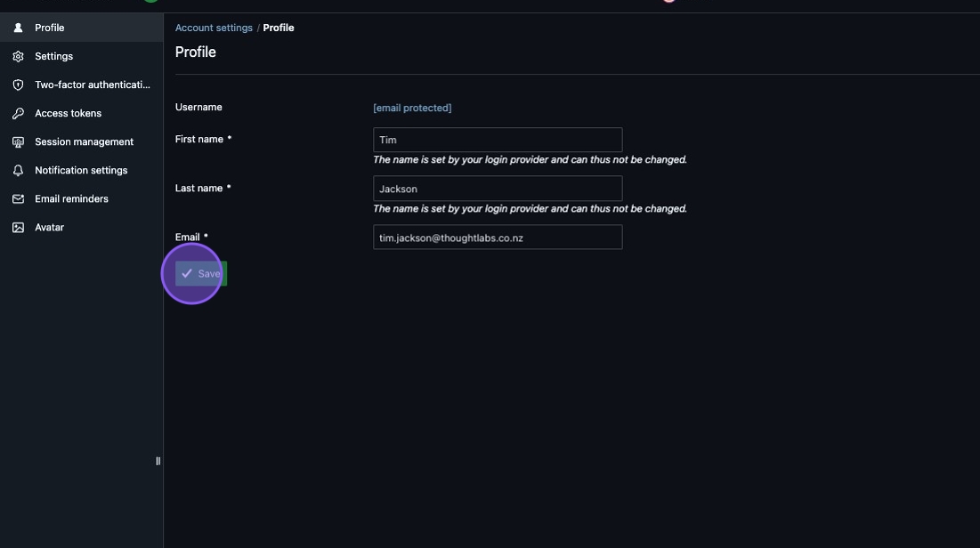Click into the First name field
Viewport: 980px width, 548px height.
pos(497,140)
